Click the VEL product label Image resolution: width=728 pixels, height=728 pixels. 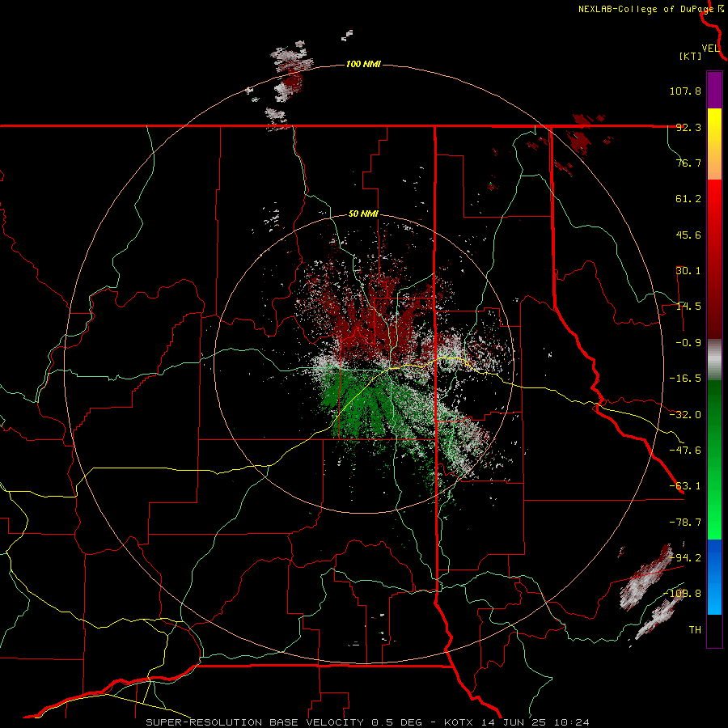pos(710,49)
